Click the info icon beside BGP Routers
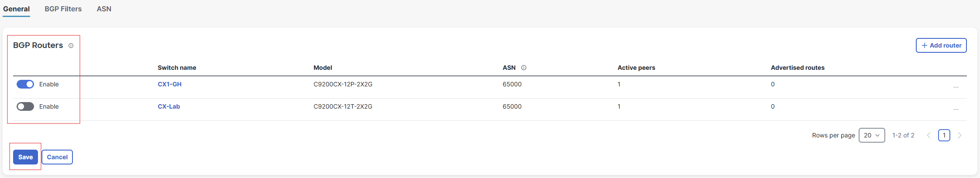Viewport: 980px width, 178px height. [71, 45]
